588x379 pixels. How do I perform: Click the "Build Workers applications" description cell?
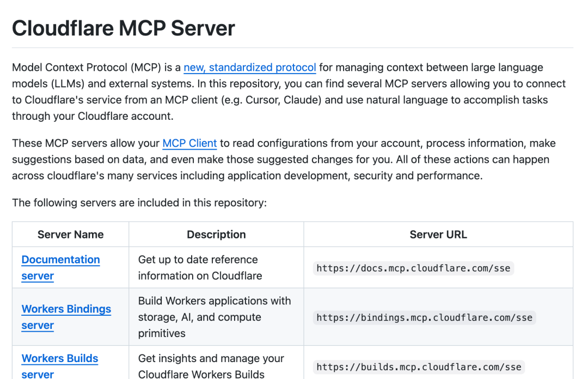[x=215, y=317]
